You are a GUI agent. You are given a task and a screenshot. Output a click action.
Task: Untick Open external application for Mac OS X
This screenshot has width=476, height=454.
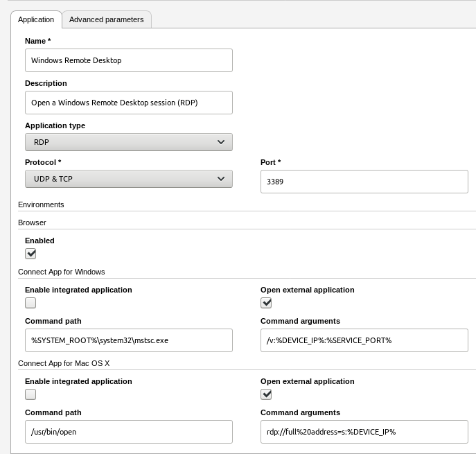[266, 394]
